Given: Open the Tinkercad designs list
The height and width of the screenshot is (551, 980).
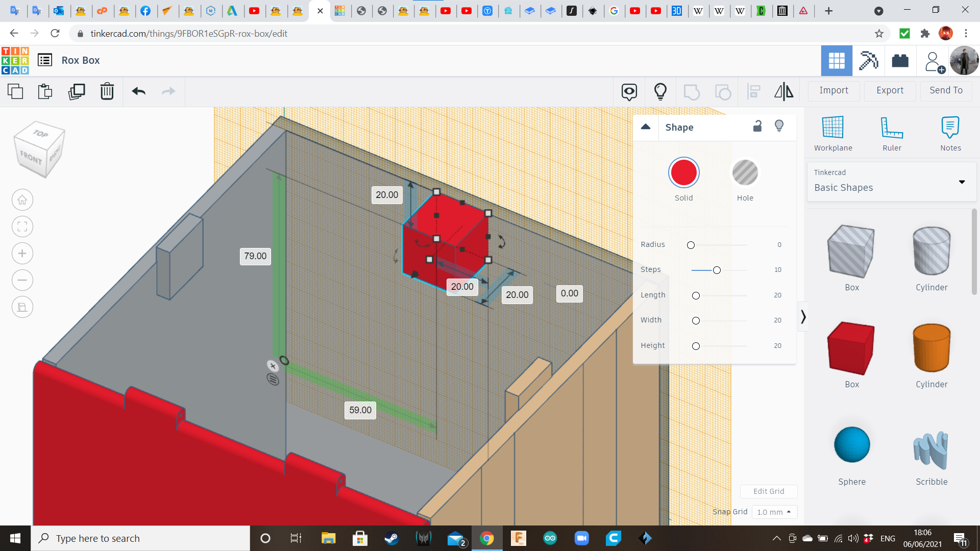Looking at the screenshot, I should 45,60.
